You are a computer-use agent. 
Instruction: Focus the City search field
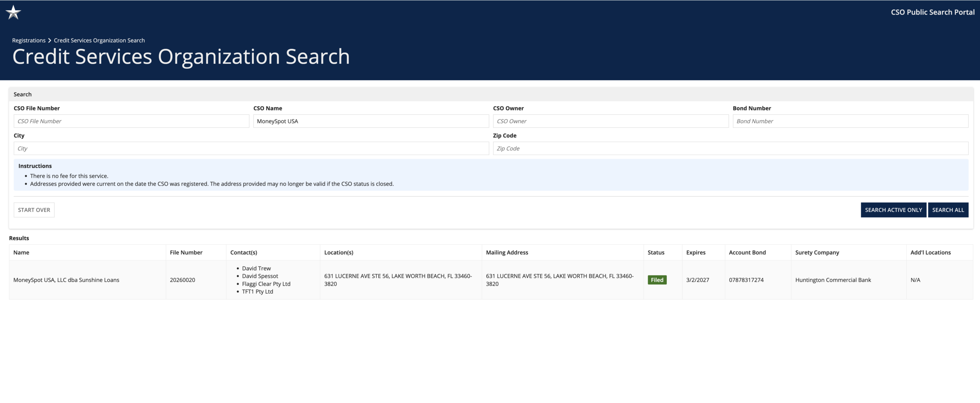click(251, 148)
